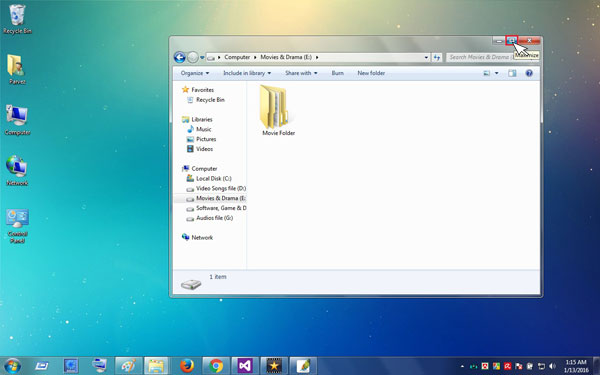Click the system tray volume speaker icon
This screenshot has height=375, width=600.
552,366
